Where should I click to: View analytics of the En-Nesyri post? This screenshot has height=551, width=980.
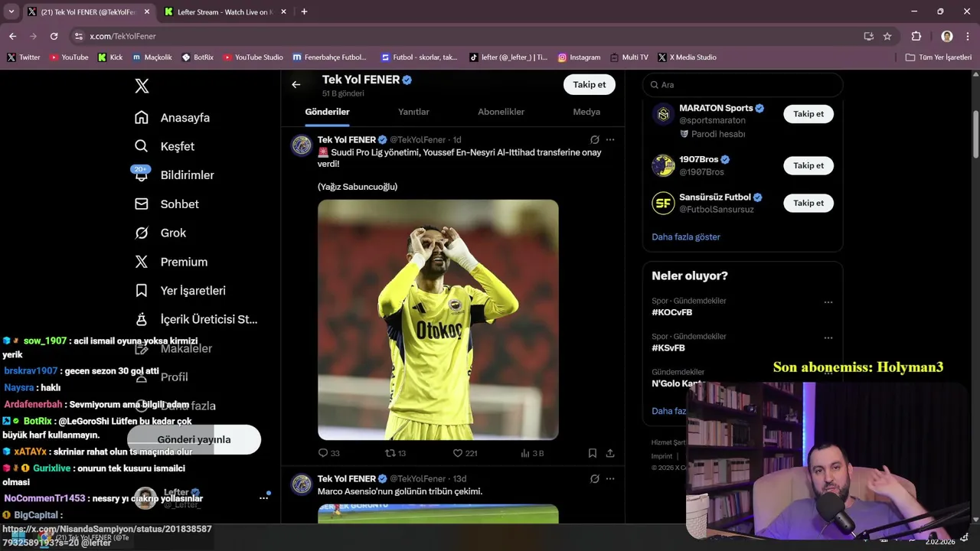coord(532,453)
